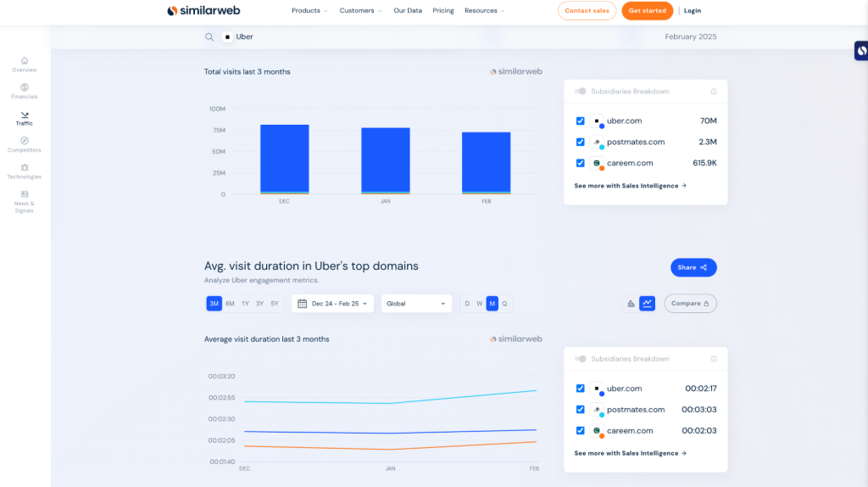Viewport: 868px width, 487px height.
Task: Click the DEC bar in total visits chart
Action: click(x=285, y=160)
